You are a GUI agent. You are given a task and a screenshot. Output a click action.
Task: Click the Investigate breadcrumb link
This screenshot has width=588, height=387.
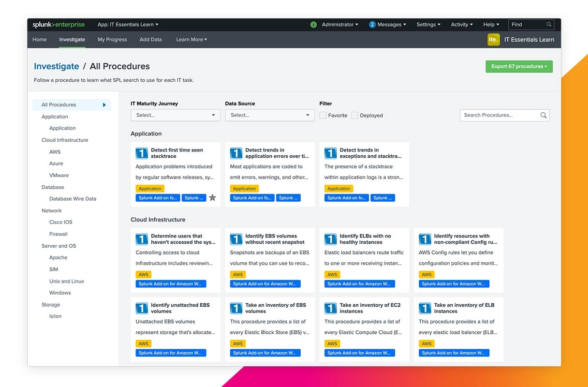57,66
